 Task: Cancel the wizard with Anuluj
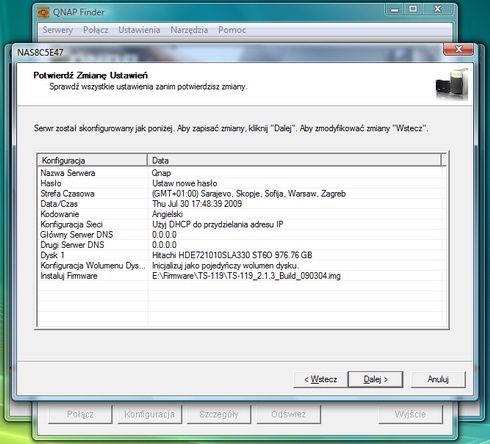click(438, 379)
